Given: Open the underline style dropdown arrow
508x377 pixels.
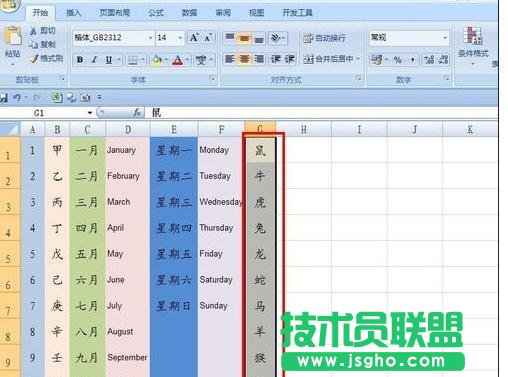Looking at the screenshot, I should click(x=119, y=60).
